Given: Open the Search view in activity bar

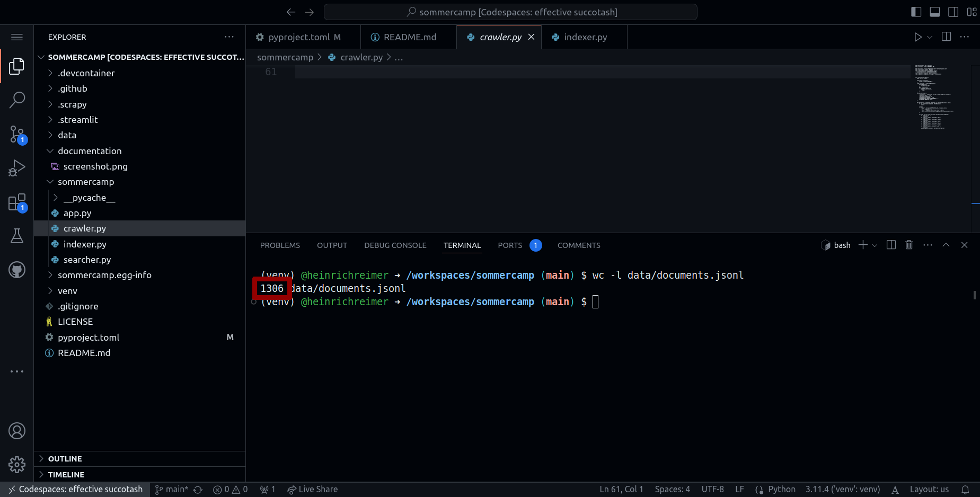Looking at the screenshot, I should coord(17,100).
